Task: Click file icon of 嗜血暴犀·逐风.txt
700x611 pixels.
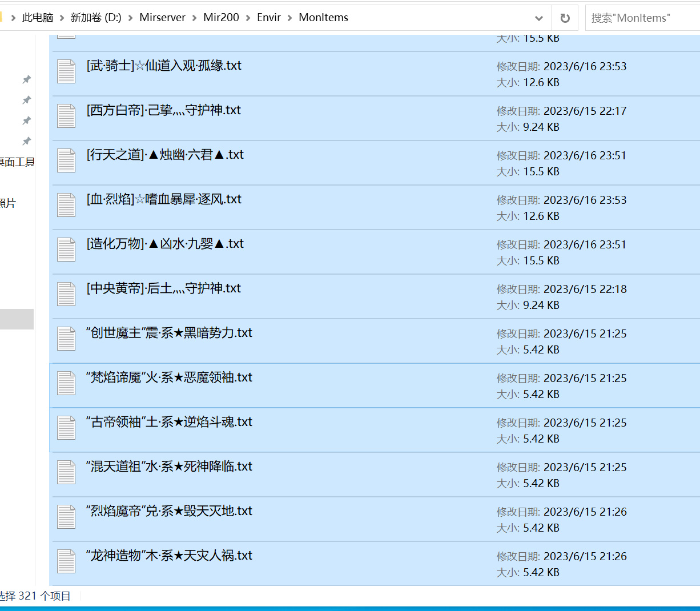Action: tap(66, 206)
